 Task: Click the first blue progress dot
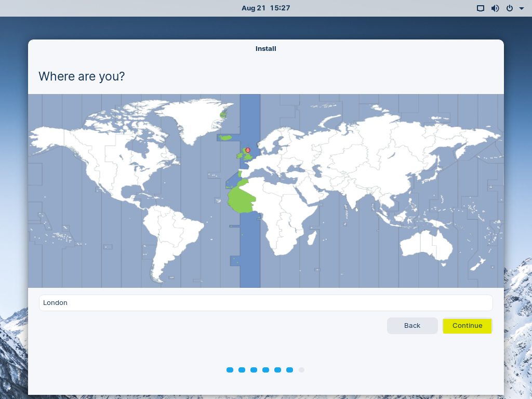click(230, 370)
